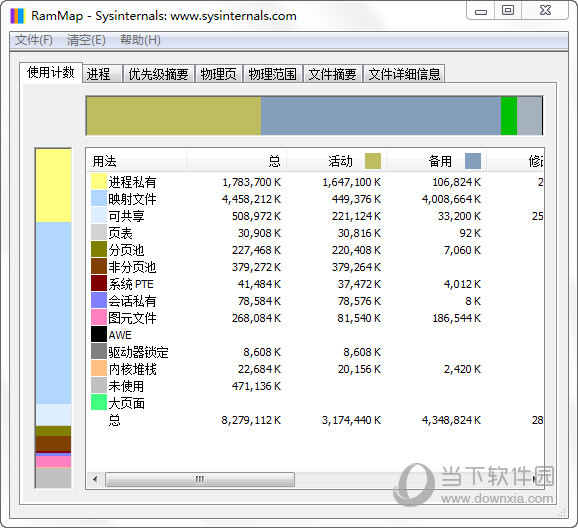Screen dimensions: 578x528
Task: Click the dark red 系统 PTE swatch
Action: click(99, 283)
